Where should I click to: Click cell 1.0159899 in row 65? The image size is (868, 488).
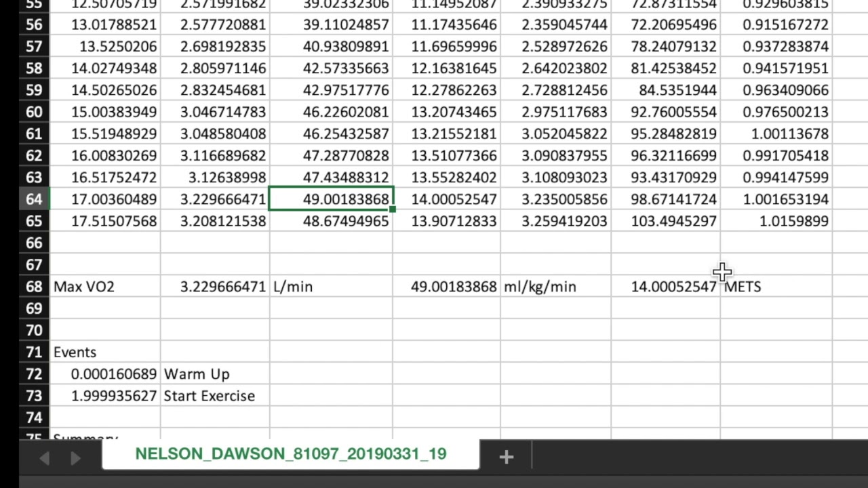coord(776,221)
